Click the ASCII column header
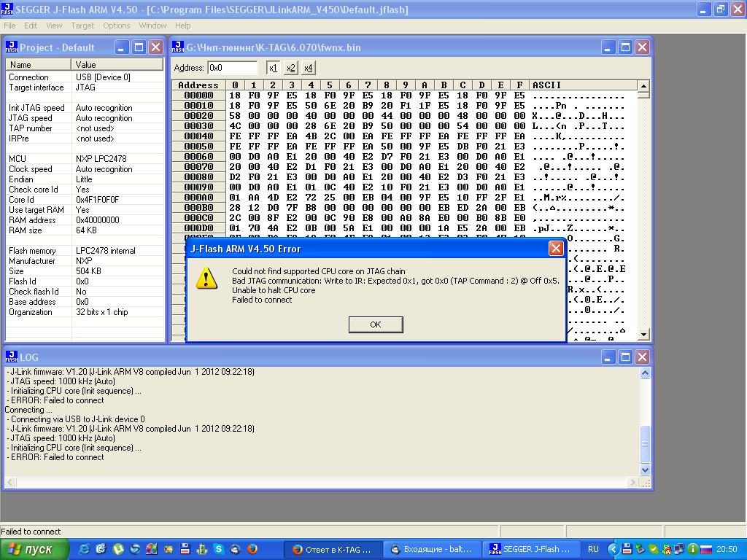This screenshot has height=560, width=747. click(583, 85)
